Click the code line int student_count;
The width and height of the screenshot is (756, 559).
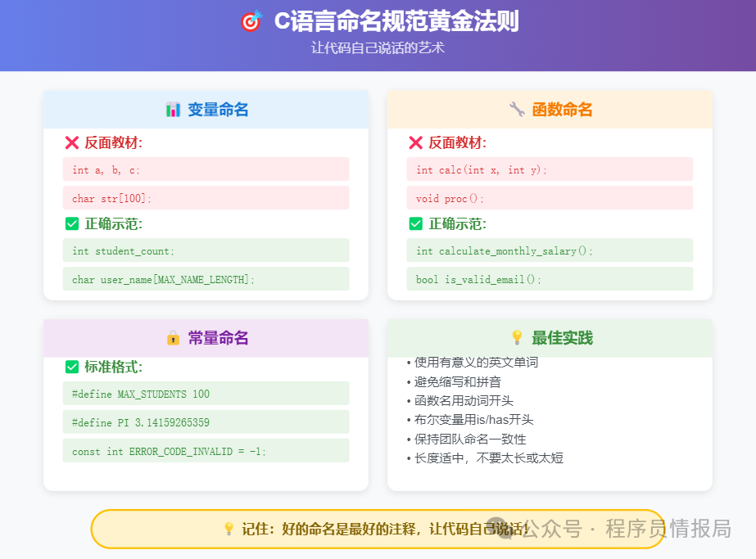coord(206,250)
